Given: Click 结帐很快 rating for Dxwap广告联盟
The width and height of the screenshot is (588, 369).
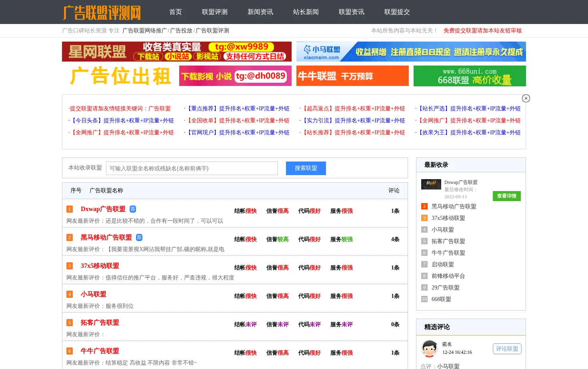Looking at the screenshot, I should [246, 211].
